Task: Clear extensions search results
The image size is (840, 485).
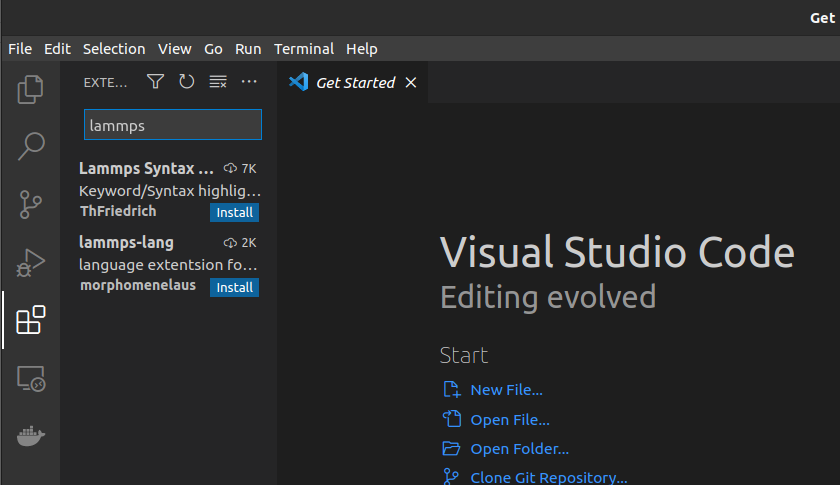Action: coord(218,82)
